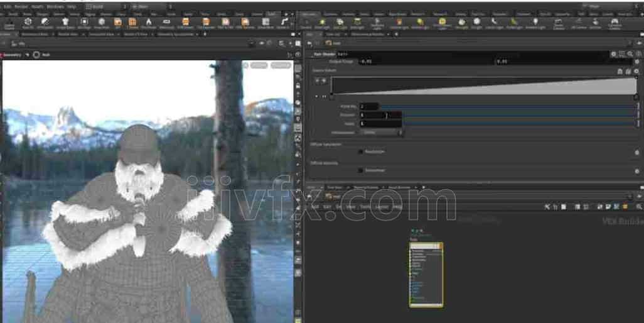Enable Randomize under Diffuse Saturation

coord(360,151)
